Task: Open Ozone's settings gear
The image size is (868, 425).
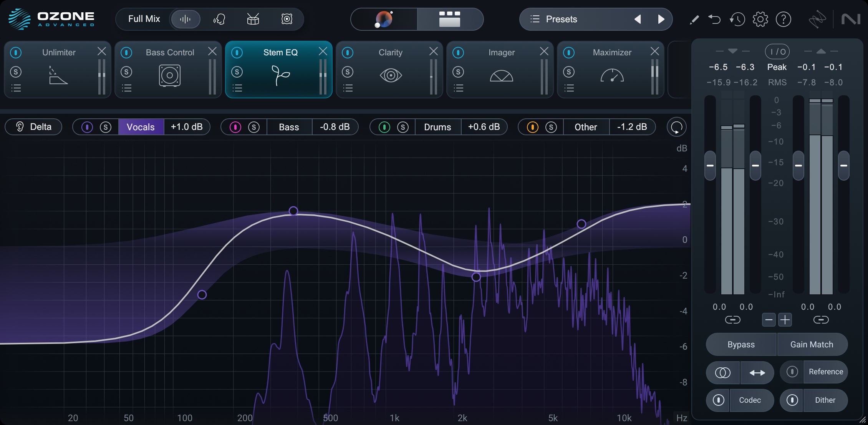Action: 760,19
